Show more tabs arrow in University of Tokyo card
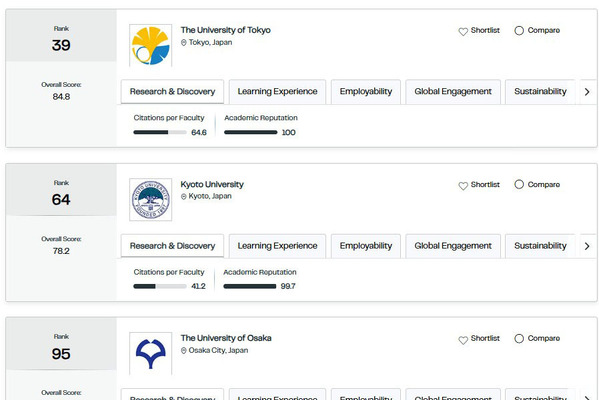599x400 pixels. tap(587, 92)
